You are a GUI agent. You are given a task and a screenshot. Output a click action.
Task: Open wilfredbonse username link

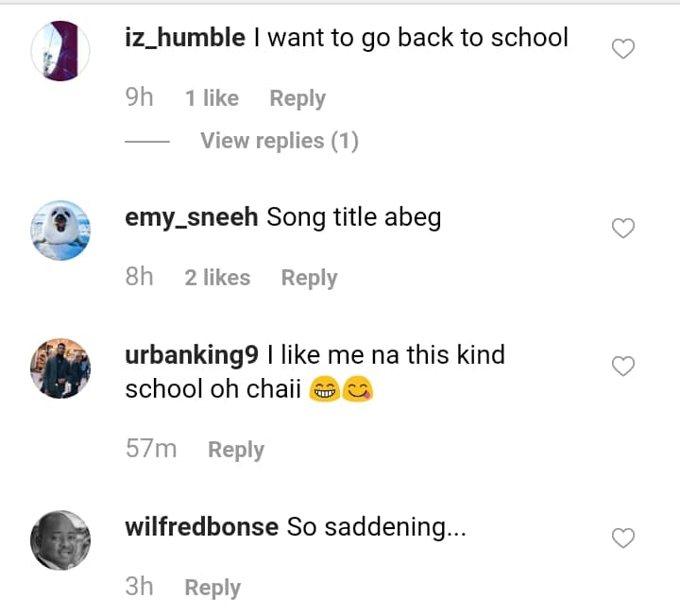201,527
